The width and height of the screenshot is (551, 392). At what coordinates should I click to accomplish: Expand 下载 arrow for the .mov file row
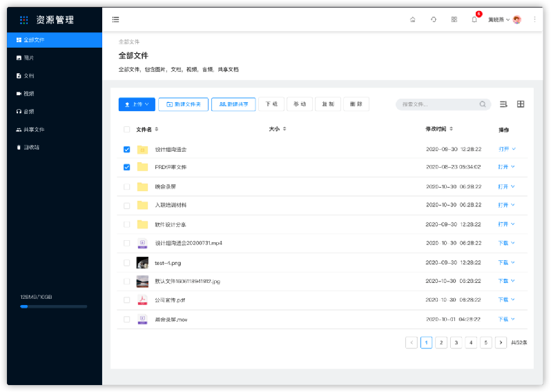point(513,319)
